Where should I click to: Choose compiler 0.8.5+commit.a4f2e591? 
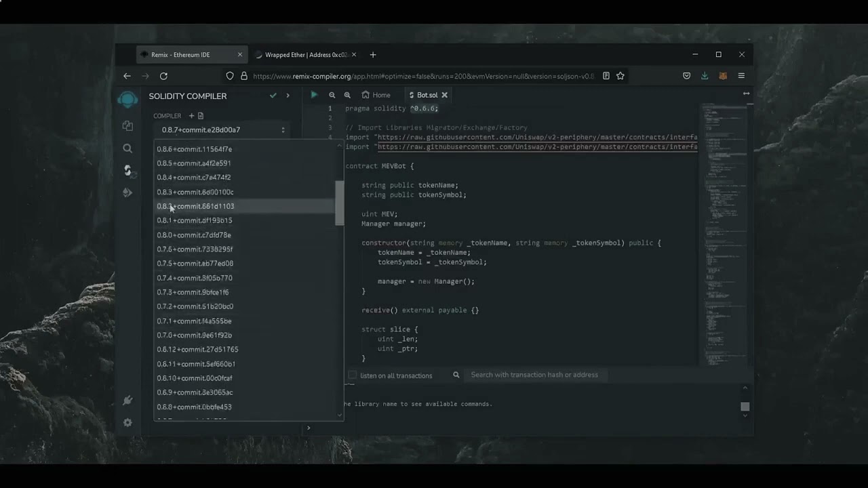pos(245,163)
